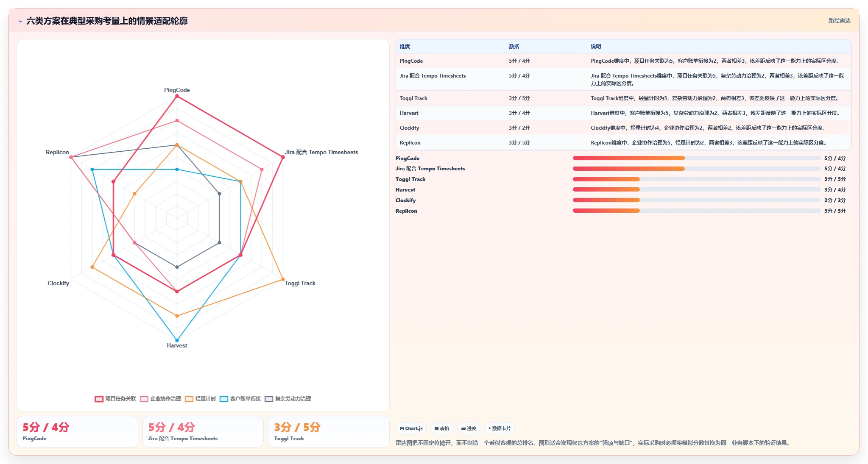Screen dimensions: 868x464
Task: Toggle 项目任务关联 legend swatch
Action: [99, 399]
